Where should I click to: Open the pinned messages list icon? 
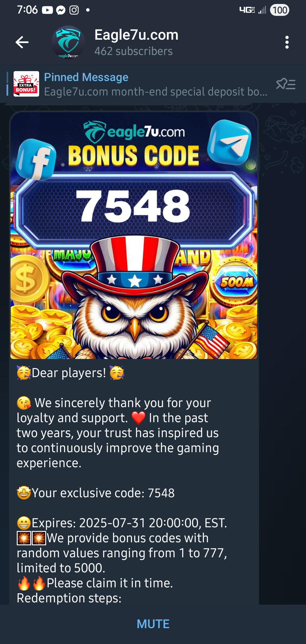pyautogui.click(x=286, y=84)
